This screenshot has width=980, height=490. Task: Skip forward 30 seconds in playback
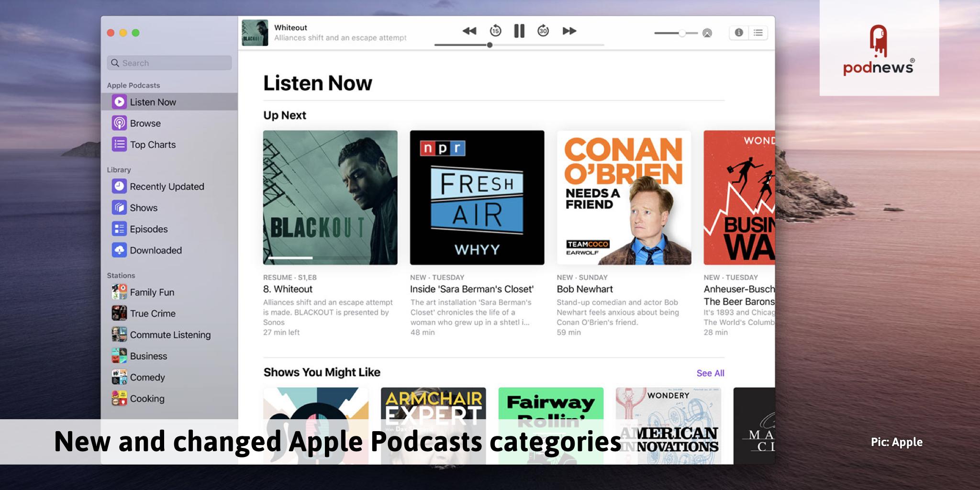[x=543, y=31]
